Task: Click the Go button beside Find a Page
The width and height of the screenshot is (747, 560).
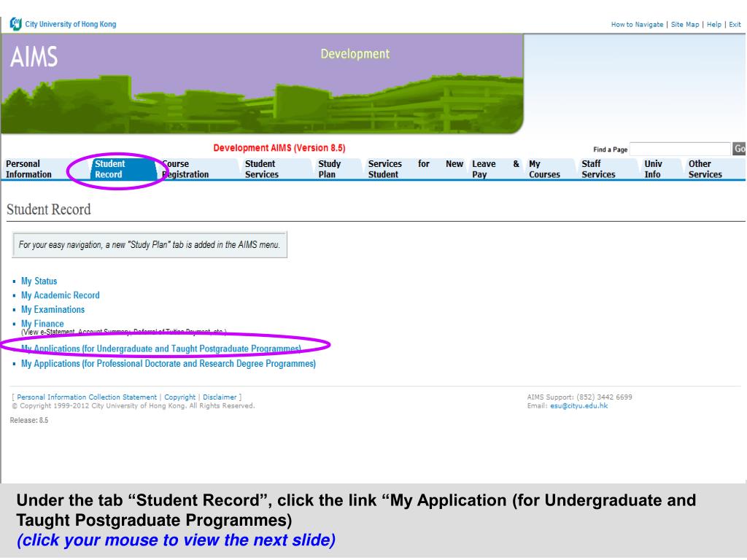Action: [739, 149]
